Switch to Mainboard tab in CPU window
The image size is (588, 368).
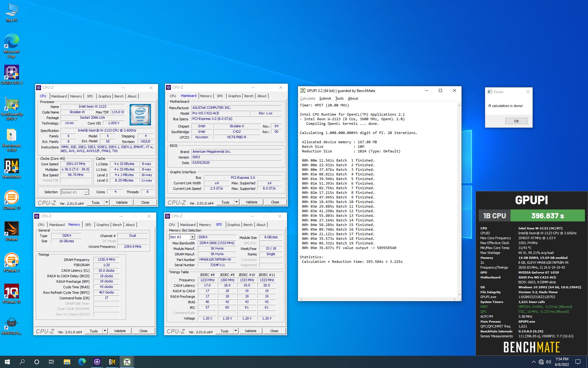(59, 96)
